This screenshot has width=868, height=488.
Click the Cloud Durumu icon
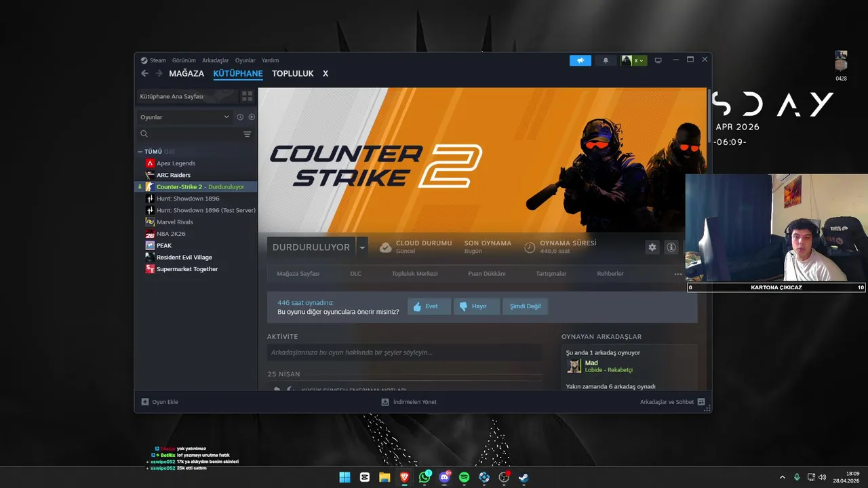coord(385,247)
